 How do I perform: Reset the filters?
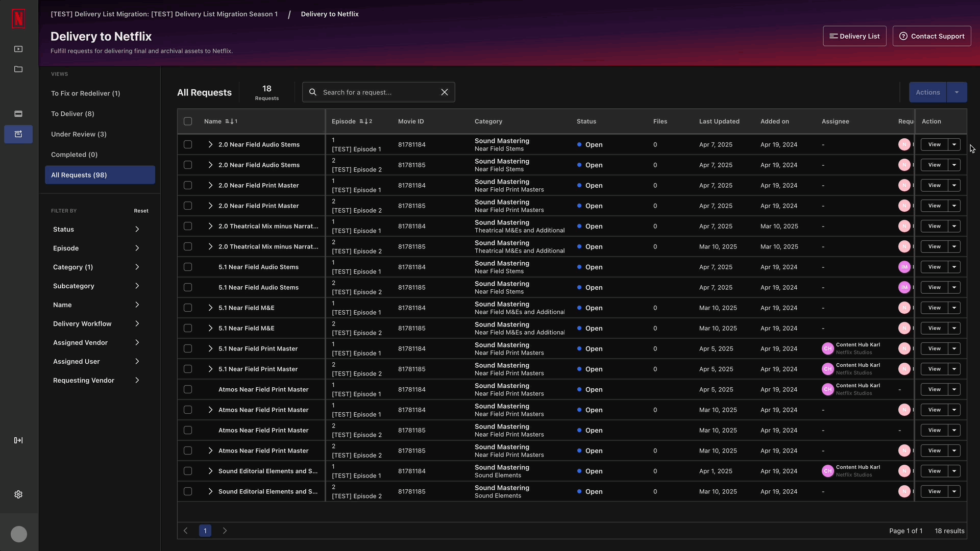(141, 211)
